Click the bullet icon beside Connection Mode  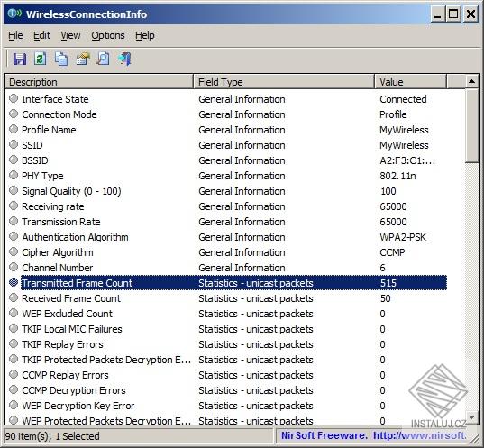point(14,114)
